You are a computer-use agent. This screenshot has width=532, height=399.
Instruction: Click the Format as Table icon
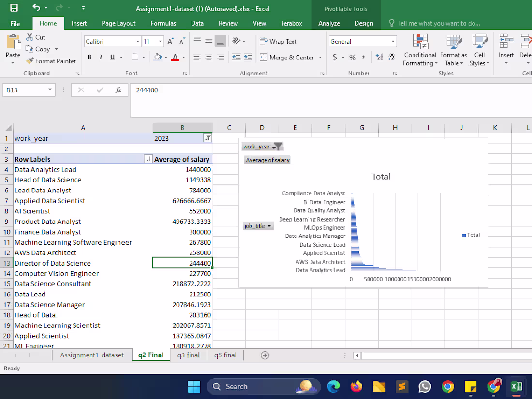[453, 50]
